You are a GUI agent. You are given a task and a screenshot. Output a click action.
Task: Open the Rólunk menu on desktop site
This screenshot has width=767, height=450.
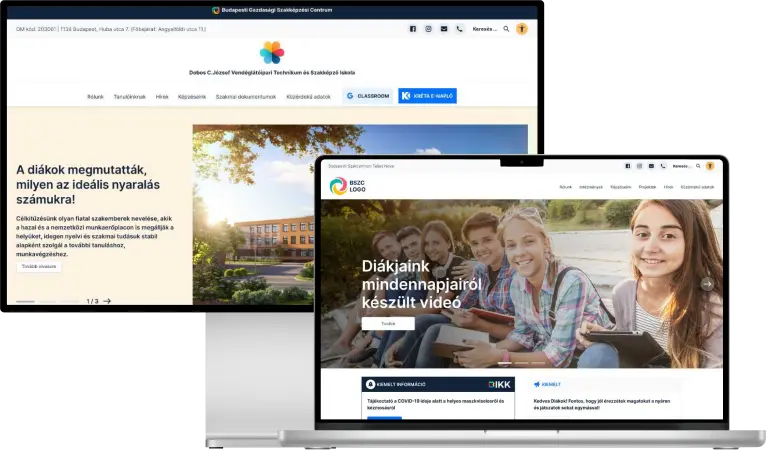(x=95, y=97)
